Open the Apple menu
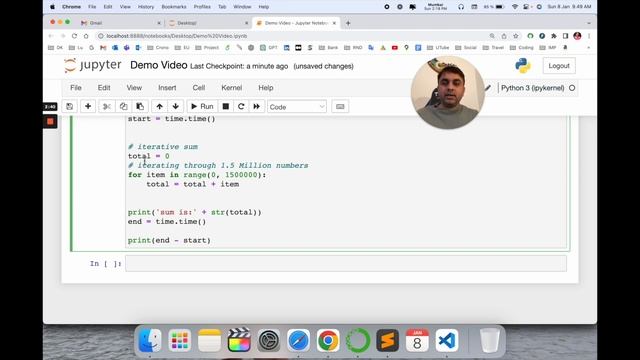 point(53,7)
